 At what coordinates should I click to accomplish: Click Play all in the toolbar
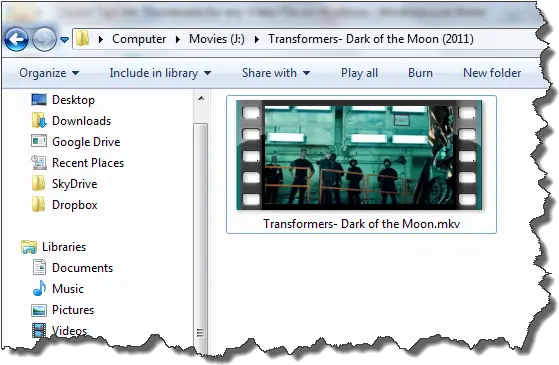359,73
